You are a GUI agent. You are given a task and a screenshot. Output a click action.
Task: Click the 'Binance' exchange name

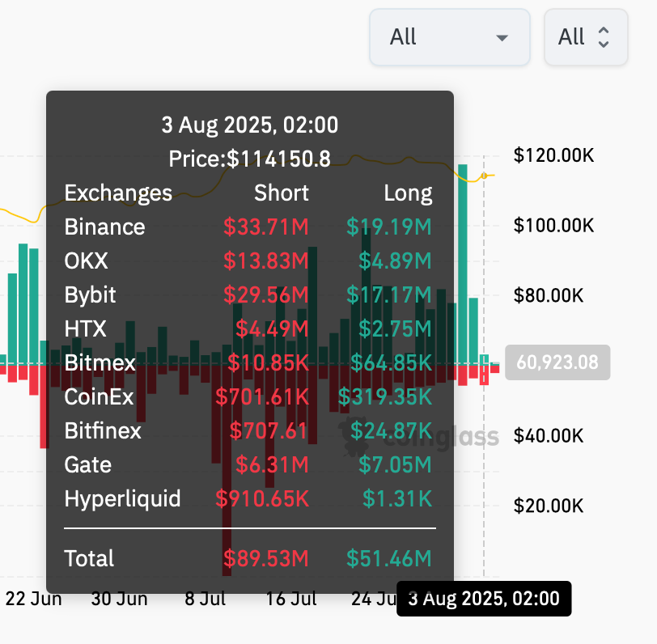click(104, 227)
